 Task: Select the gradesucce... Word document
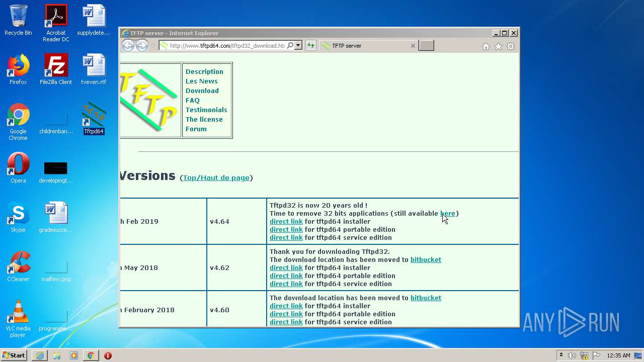click(56, 217)
